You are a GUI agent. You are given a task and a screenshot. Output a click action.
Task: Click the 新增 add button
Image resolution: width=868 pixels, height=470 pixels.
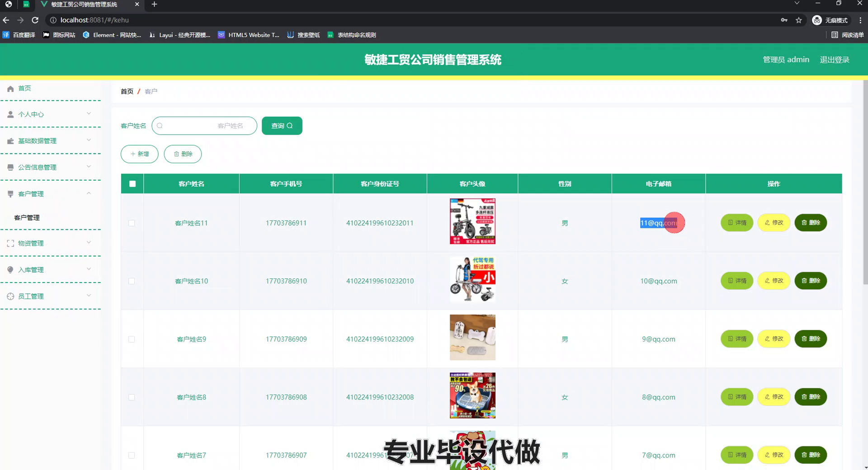140,154
